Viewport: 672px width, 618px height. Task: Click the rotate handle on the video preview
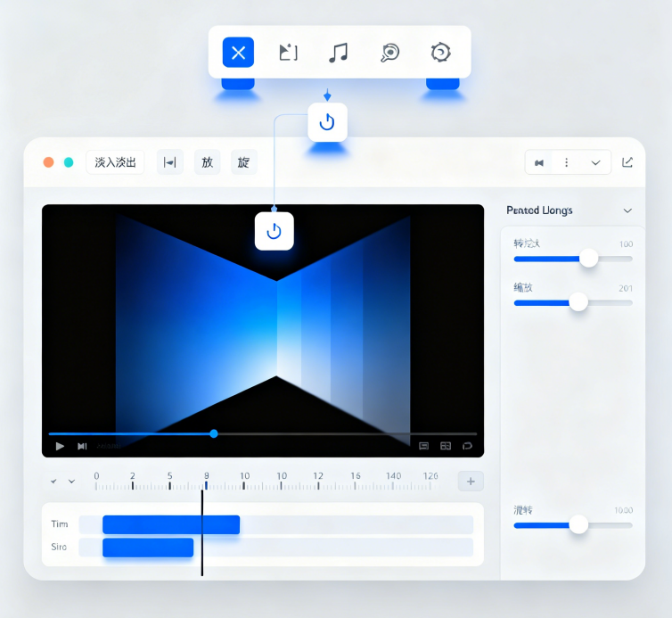[x=274, y=232]
